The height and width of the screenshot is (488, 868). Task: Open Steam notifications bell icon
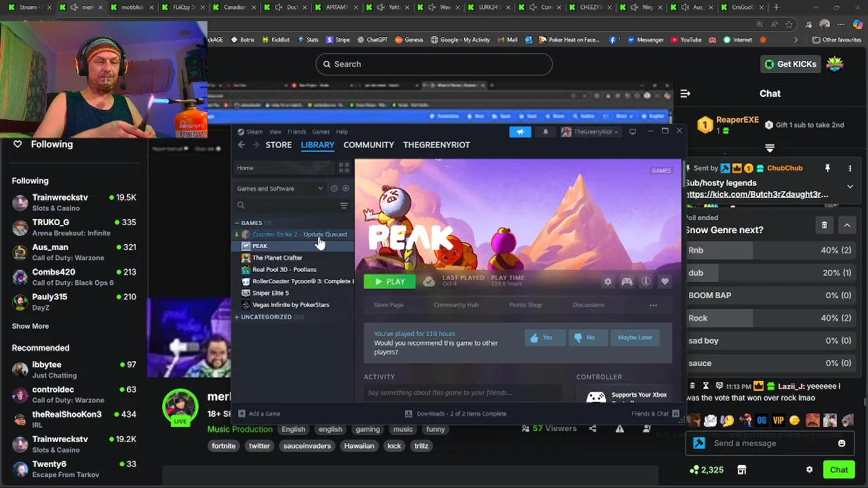[x=545, y=131]
